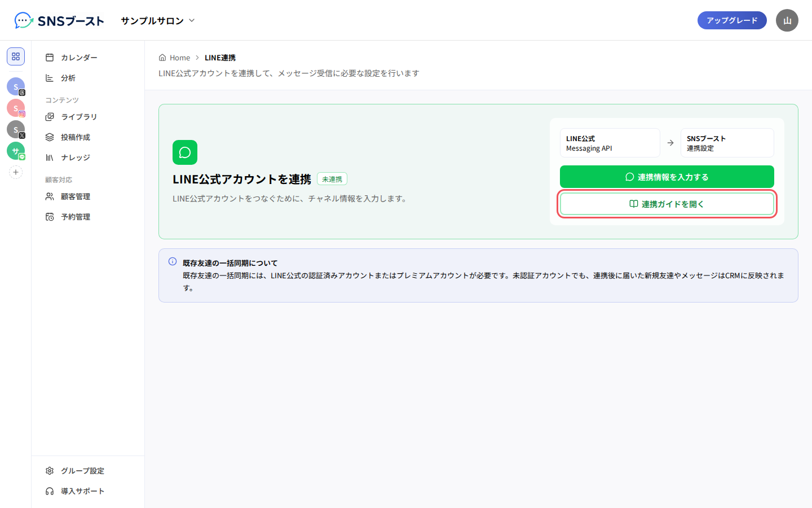Viewport: 812px width, 508px height.
Task: Open 導入サポート at the sidebar bottom
Action: (88, 491)
